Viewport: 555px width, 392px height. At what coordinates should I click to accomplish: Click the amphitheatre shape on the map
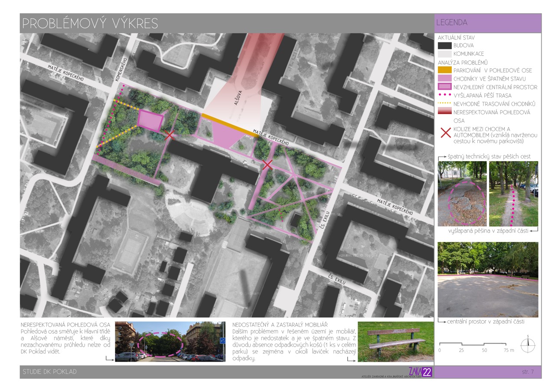tap(192, 217)
